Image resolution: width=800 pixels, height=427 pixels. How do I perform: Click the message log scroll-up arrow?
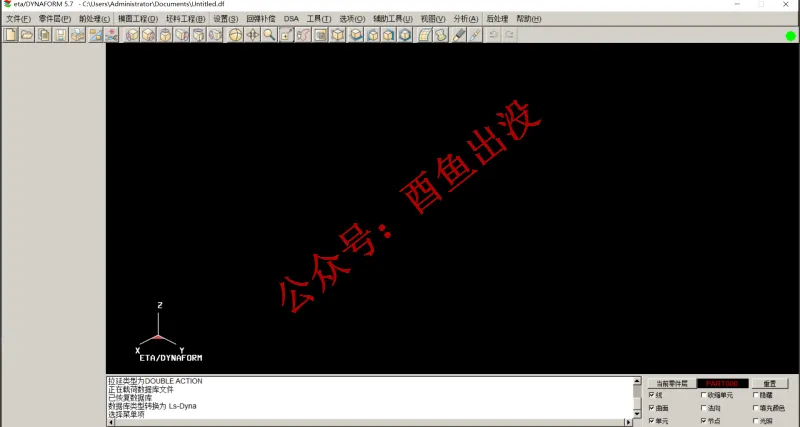pyautogui.click(x=637, y=381)
